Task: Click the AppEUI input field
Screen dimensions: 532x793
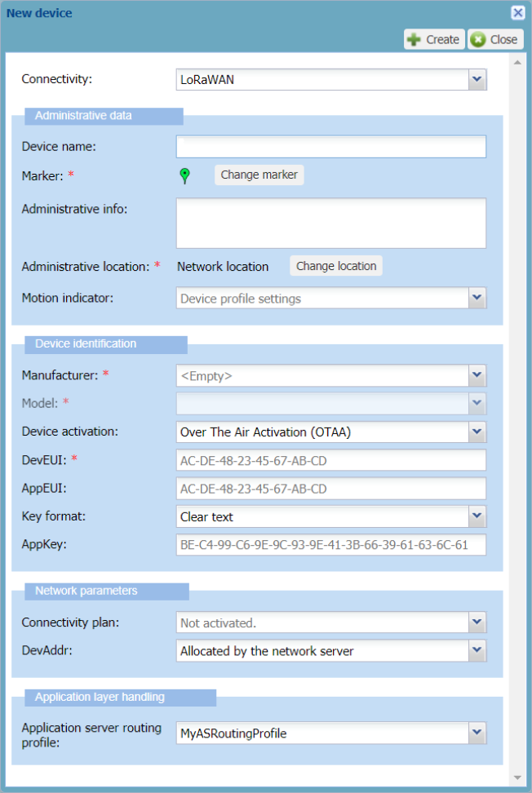Action: 331,489
